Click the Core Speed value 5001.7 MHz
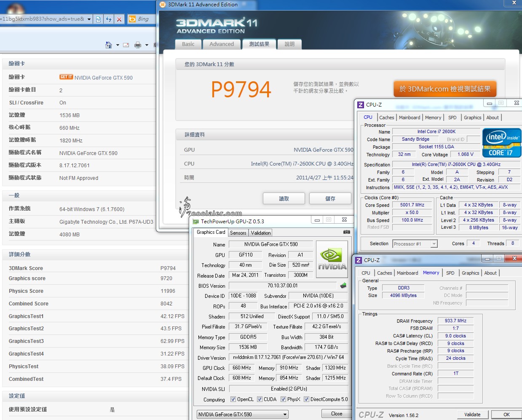Image resolution: width=522 pixels, height=420 pixels. (412, 205)
